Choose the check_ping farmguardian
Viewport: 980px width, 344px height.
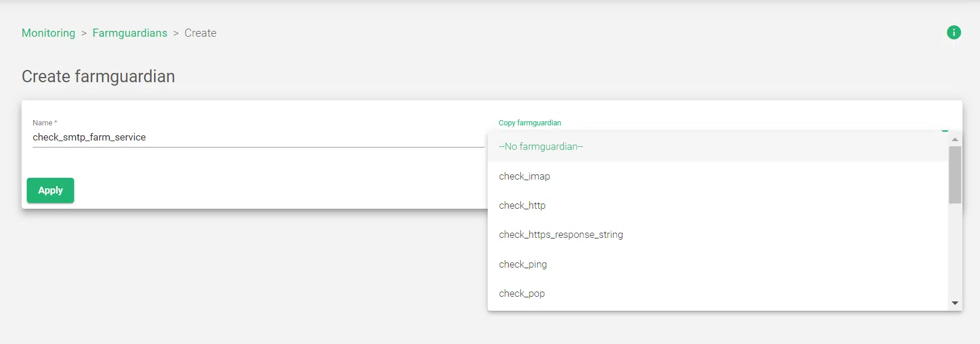(x=523, y=264)
